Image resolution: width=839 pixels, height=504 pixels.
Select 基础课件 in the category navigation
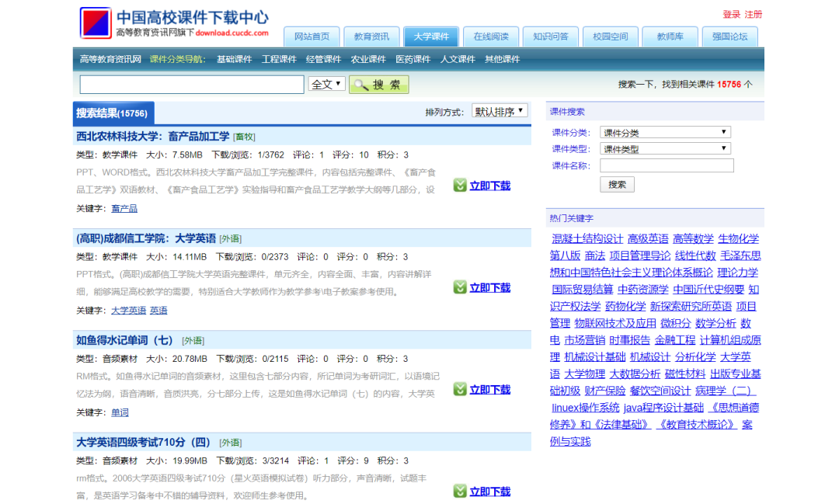pos(233,58)
